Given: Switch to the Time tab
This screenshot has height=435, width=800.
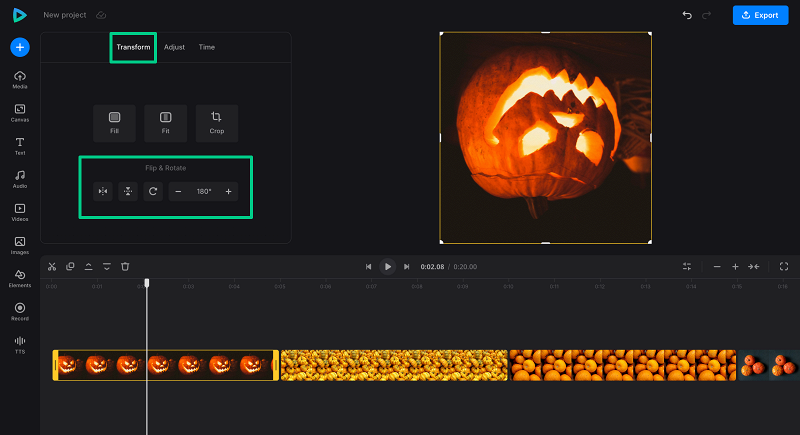Looking at the screenshot, I should [x=206, y=47].
